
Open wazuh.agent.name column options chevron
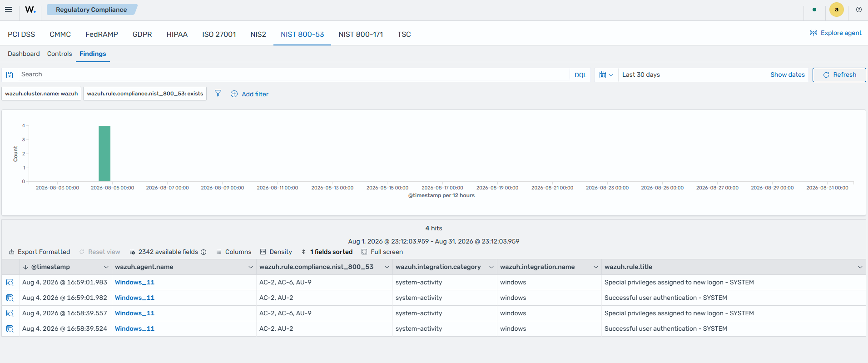[250, 267]
